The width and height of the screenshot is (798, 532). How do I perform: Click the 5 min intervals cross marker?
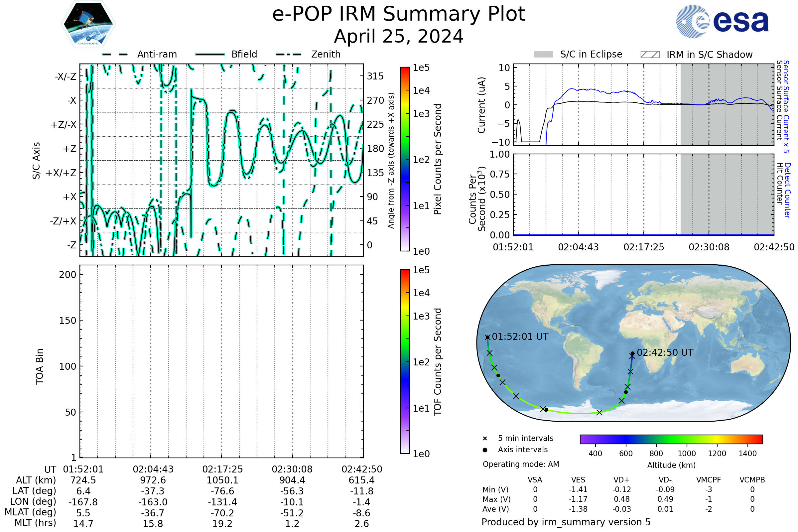(485, 439)
